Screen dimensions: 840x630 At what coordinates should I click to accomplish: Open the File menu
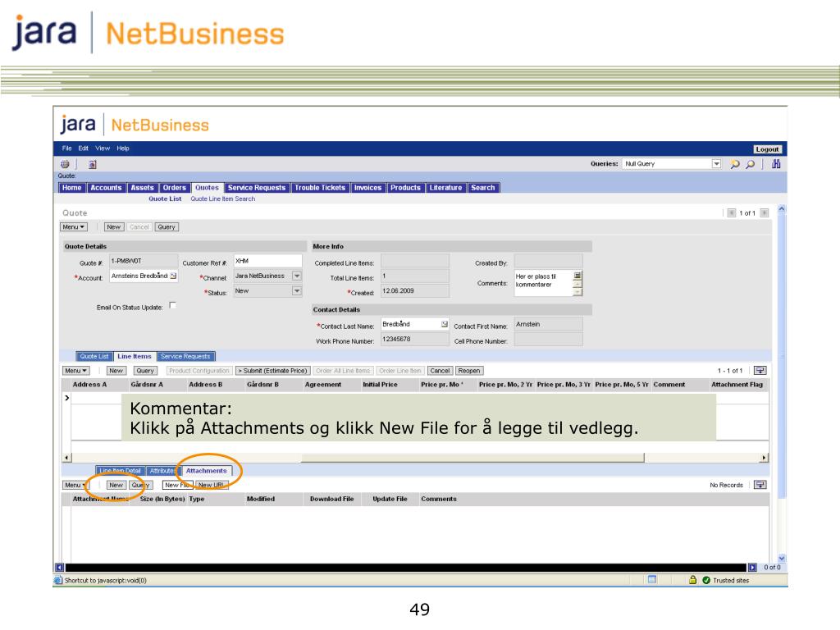click(66, 148)
